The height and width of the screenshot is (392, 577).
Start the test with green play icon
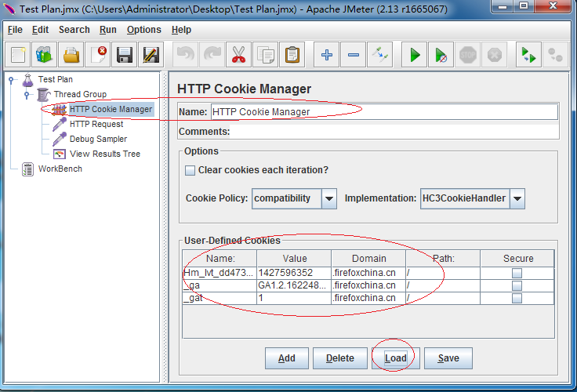(415, 55)
